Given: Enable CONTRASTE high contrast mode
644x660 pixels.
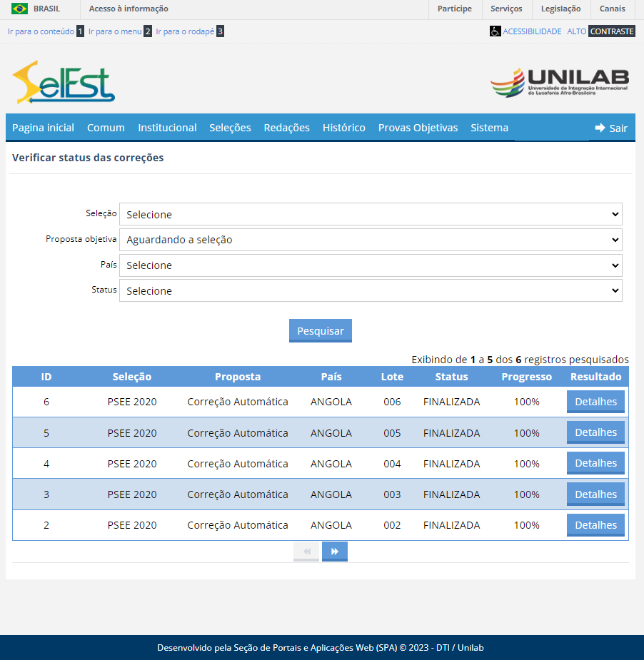Looking at the screenshot, I should coord(612,31).
